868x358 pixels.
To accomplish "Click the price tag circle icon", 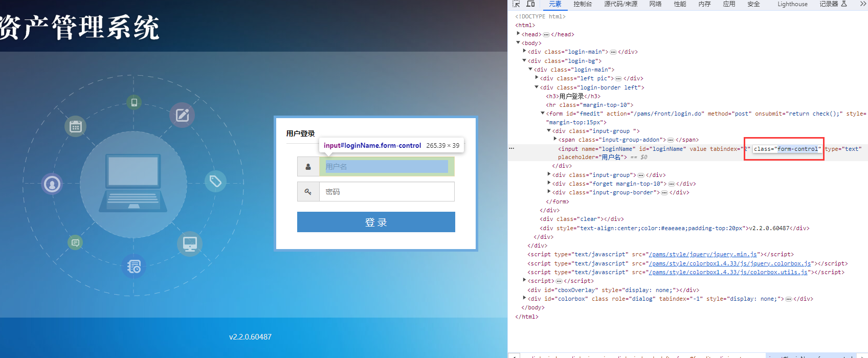I will tap(215, 181).
